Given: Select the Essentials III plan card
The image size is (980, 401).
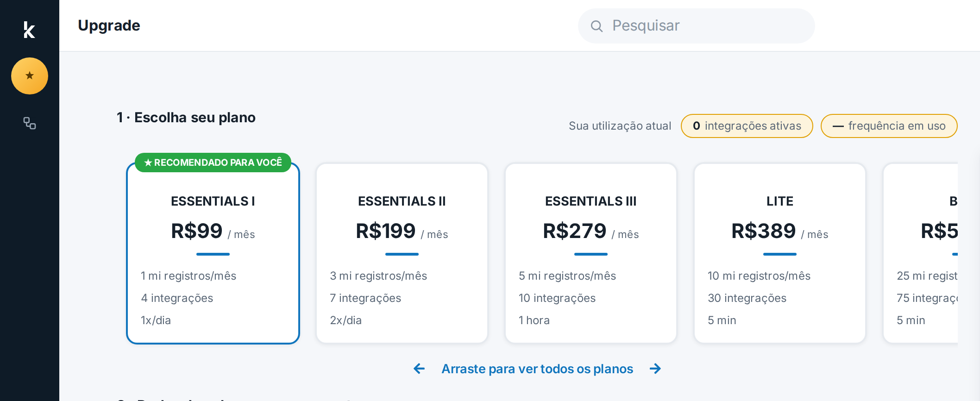Looking at the screenshot, I should (591, 253).
